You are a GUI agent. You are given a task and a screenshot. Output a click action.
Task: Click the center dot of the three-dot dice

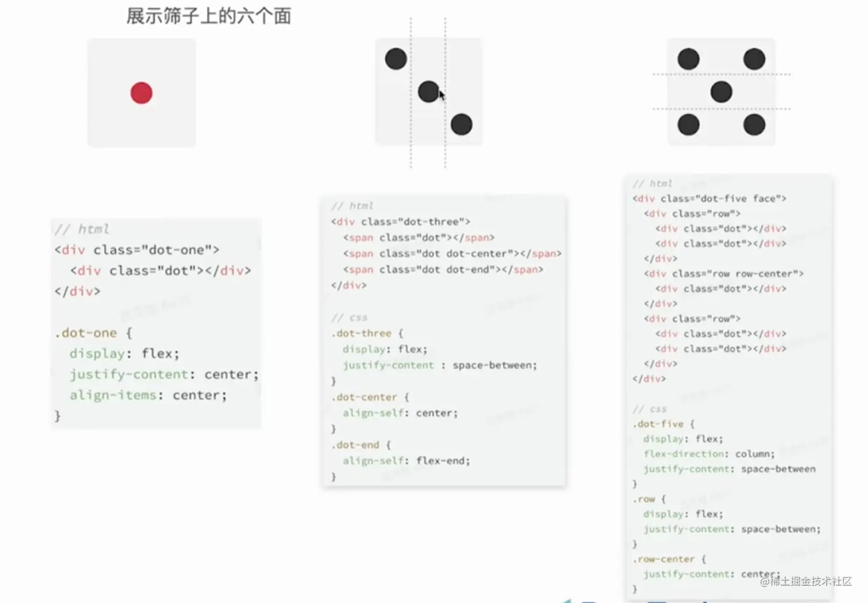pos(429,92)
